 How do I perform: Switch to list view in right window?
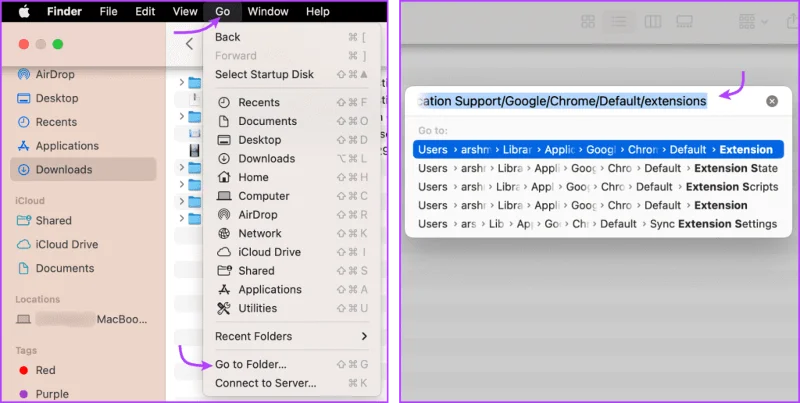(619, 21)
